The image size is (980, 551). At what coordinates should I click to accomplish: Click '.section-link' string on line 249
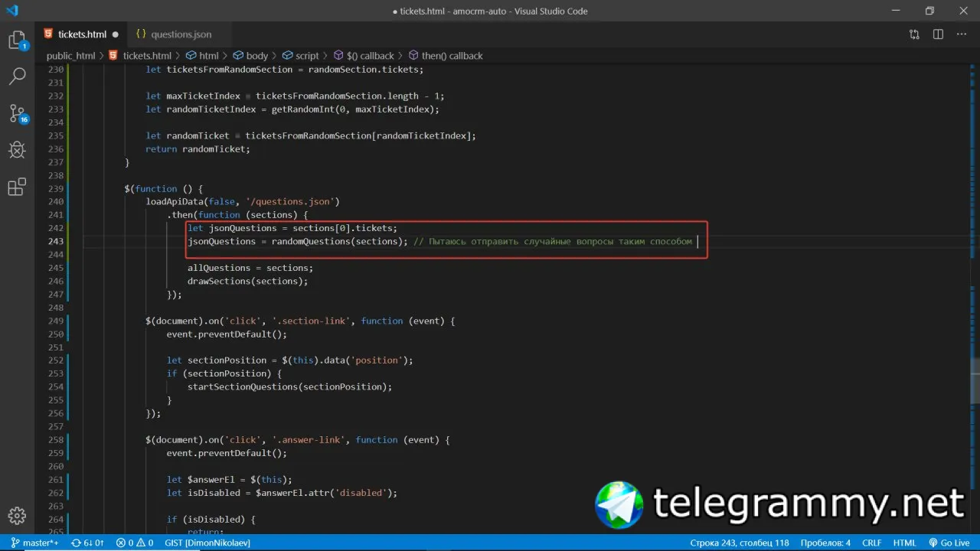pos(310,321)
